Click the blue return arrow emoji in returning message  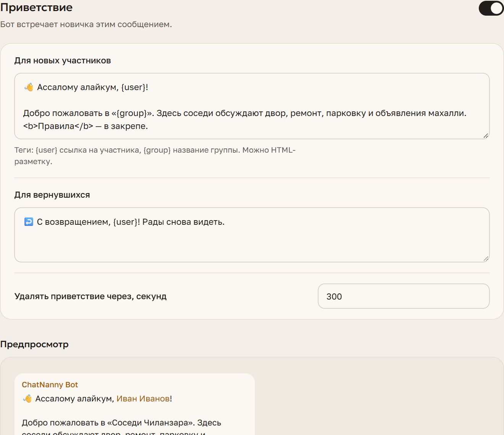tap(29, 222)
